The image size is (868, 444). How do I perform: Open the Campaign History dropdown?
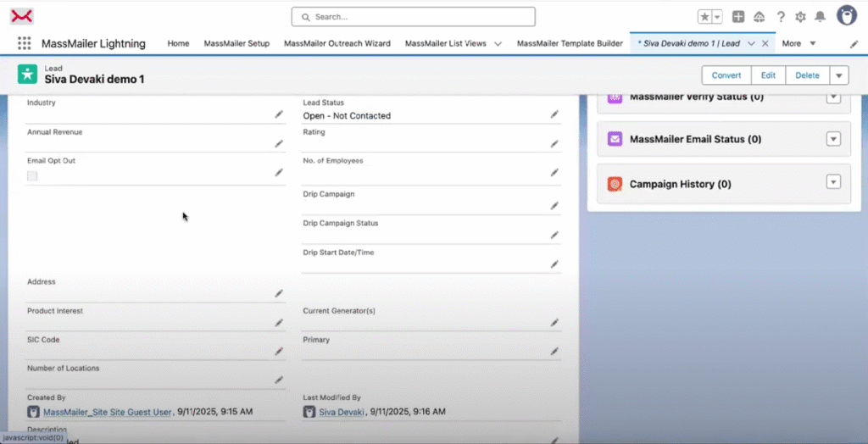(834, 181)
